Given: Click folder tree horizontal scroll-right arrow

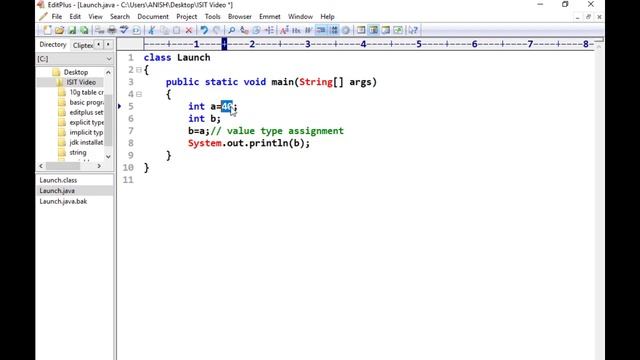Looking at the screenshot, I should point(99,166).
